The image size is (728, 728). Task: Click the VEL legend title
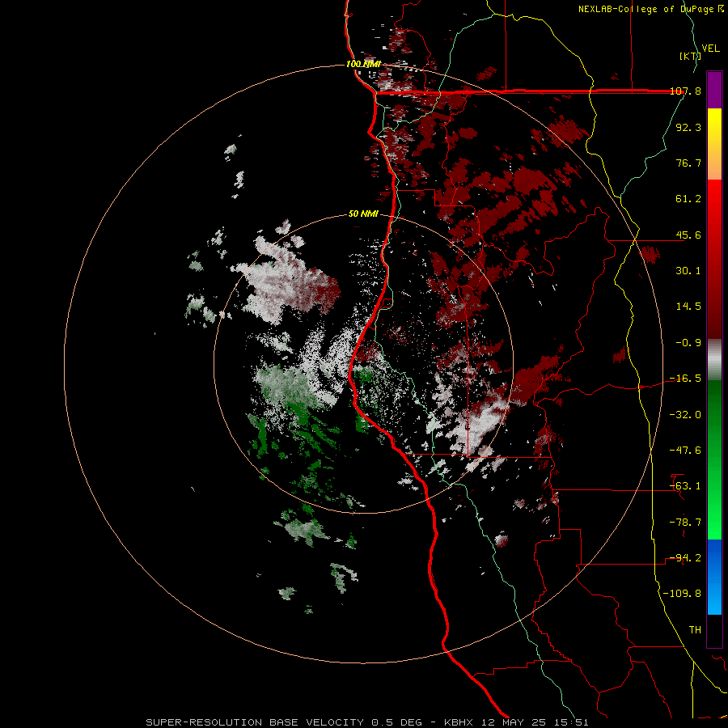[x=710, y=49]
